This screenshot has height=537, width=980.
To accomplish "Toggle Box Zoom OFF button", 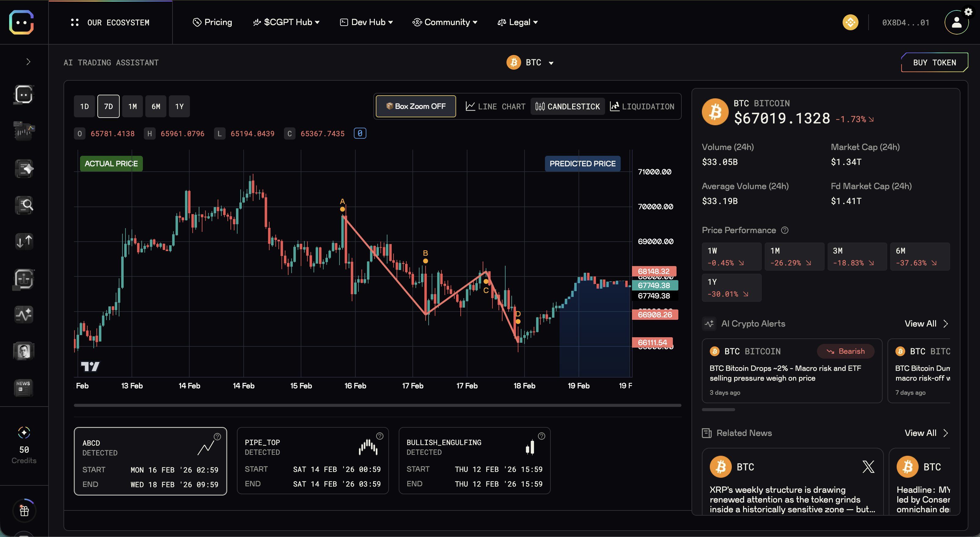I will (416, 106).
